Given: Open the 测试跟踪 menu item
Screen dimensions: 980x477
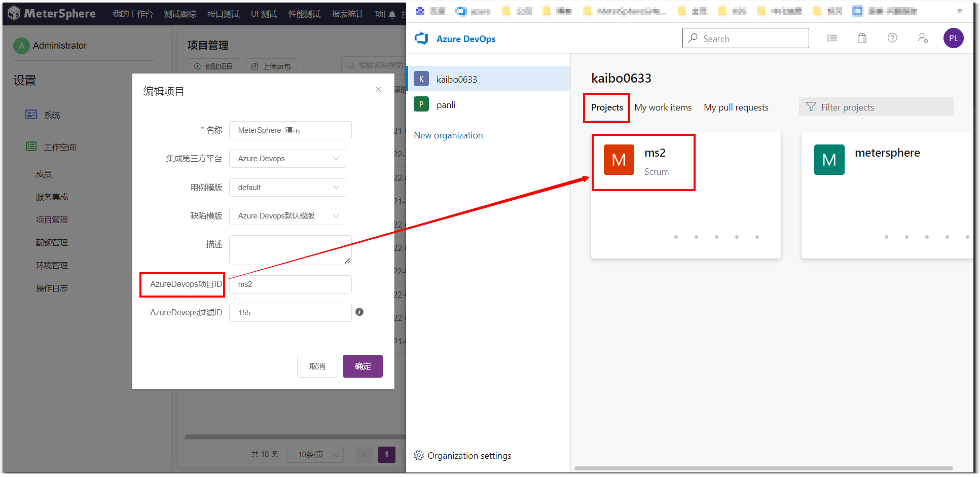Looking at the screenshot, I should click(x=179, y=14).
